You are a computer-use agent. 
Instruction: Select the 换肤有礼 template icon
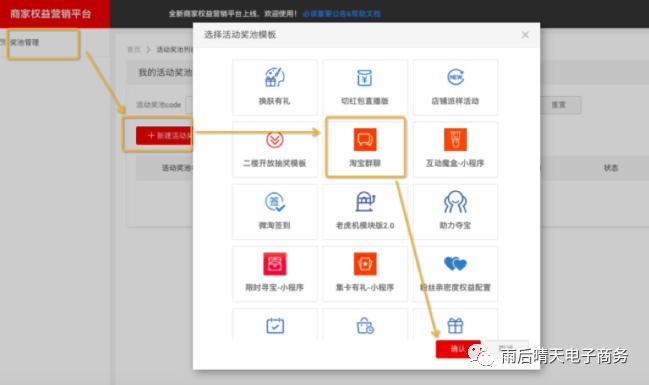pos(274,77)
